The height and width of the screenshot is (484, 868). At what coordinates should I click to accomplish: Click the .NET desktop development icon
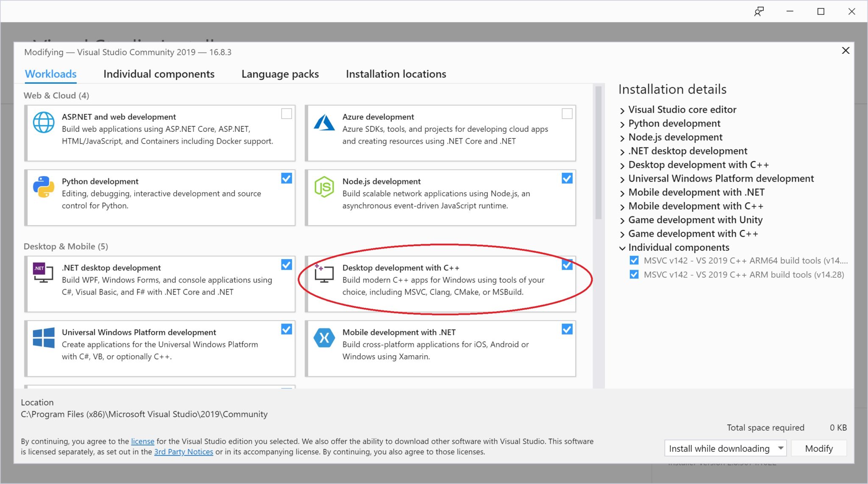click(43, 273)
